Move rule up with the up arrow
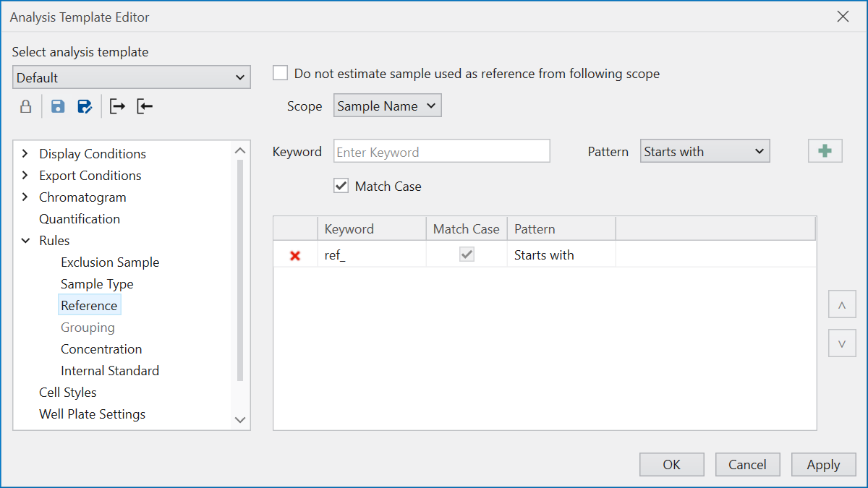Image resolution: width=868 pixels, height=488 pixels. point(842,305)
